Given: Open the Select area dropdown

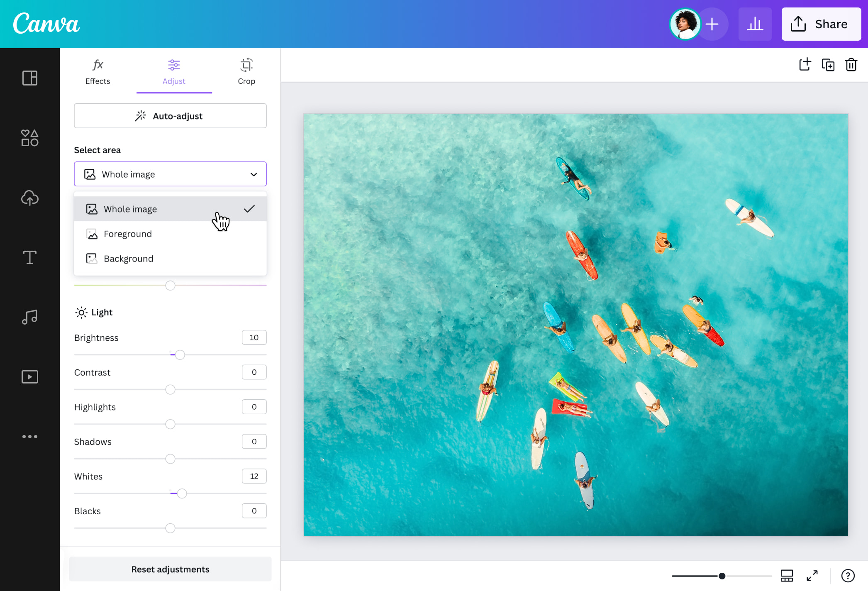Looking at the screenshot, I should [x=170, y=173].
